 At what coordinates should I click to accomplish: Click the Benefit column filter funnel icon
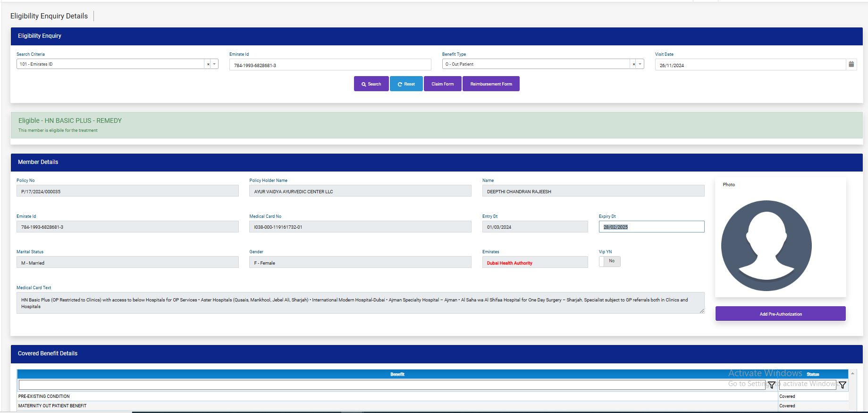(771, 385)
